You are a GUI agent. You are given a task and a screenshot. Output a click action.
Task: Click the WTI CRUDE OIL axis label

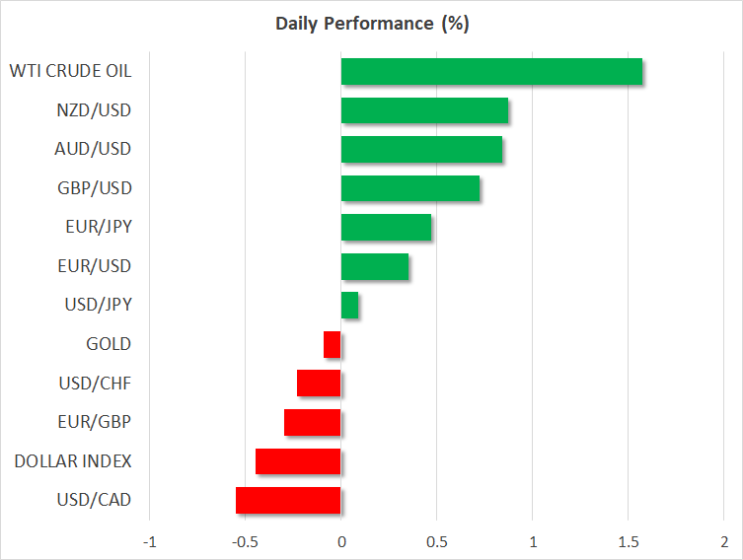[x=70, y=71]
